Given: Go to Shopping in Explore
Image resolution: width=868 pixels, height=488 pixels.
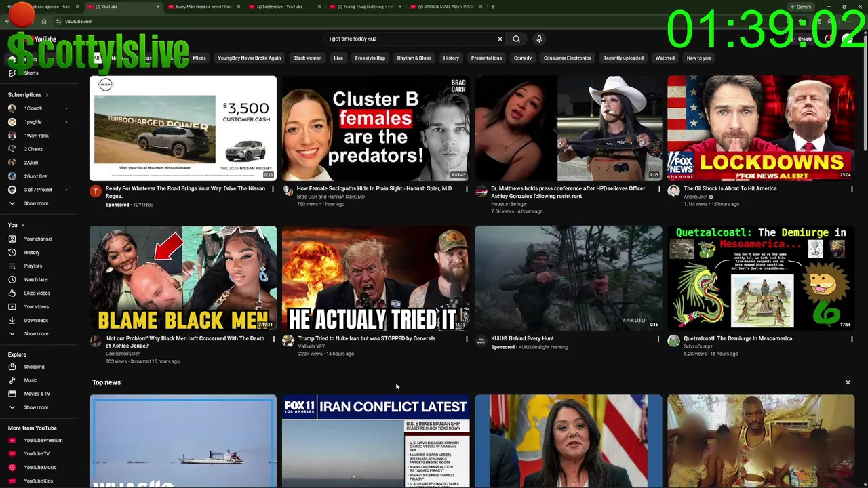Looking at the screenshot, I should point(34,367).
